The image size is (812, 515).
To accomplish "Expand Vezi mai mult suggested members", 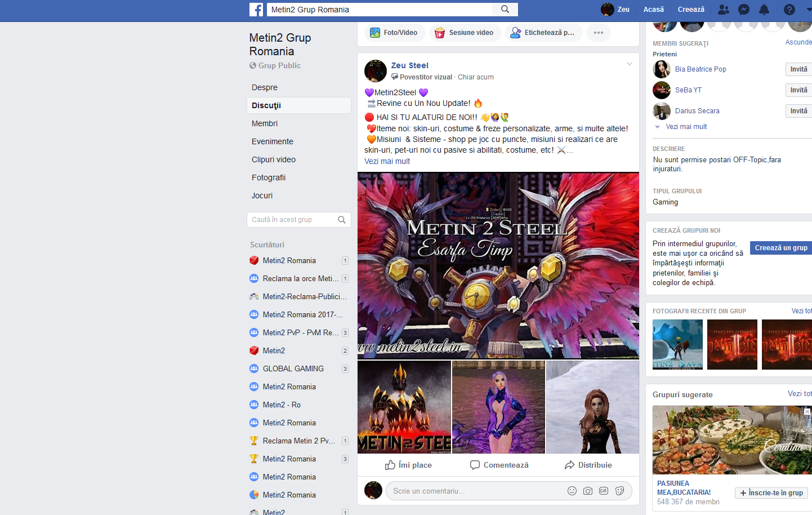I will pyautogui.click(x=686, y=127).
